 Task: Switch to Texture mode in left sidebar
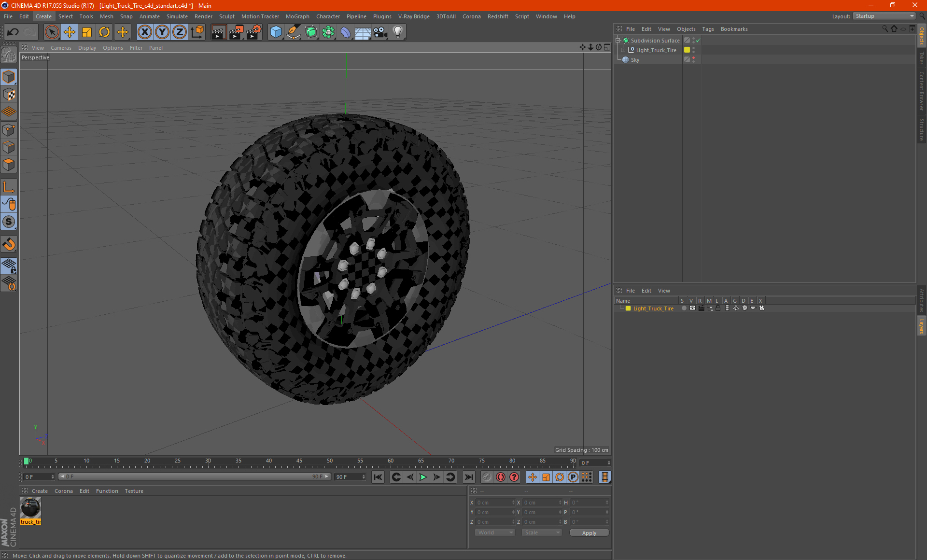coord(9,95)
